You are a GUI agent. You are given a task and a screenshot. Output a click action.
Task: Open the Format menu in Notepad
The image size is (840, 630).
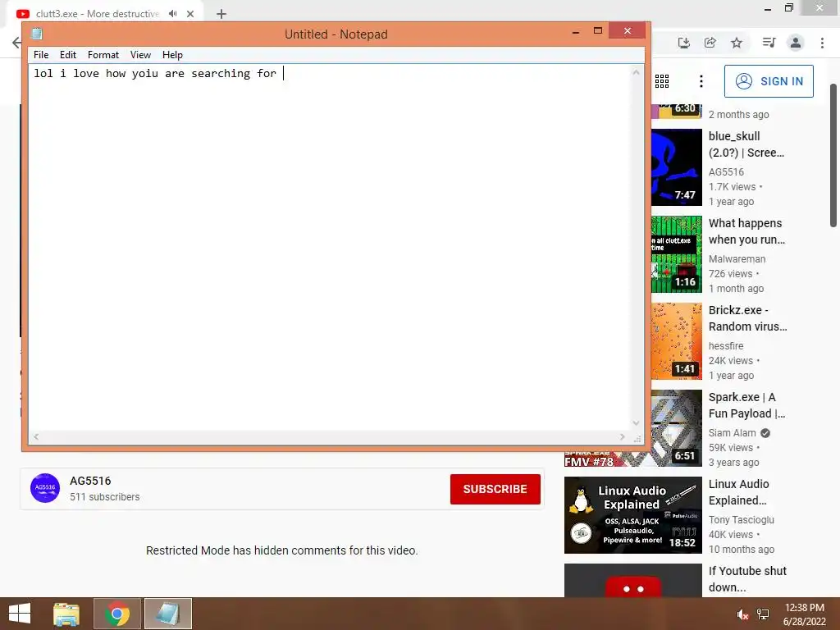click(103, 55)
